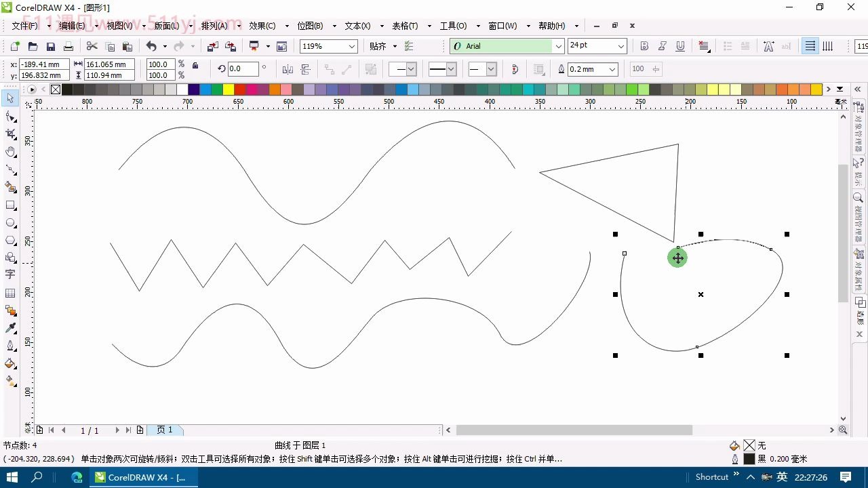
Task: Open a file with folder icon
Action: [x=33, y=46]
